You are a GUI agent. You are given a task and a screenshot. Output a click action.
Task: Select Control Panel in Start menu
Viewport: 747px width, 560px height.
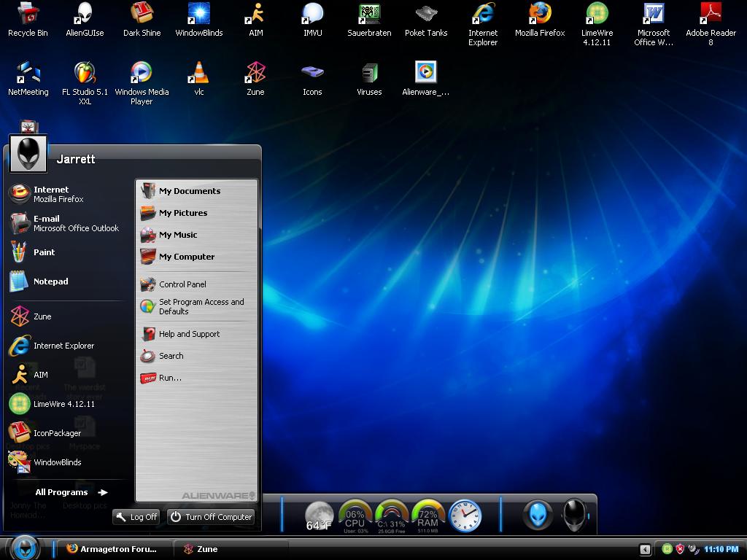coord(182,284)
